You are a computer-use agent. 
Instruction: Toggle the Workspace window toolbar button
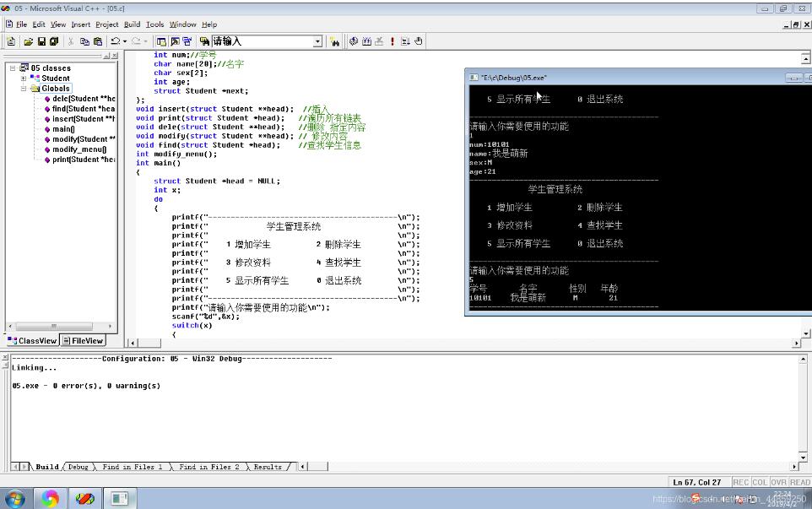coord(161,41)
